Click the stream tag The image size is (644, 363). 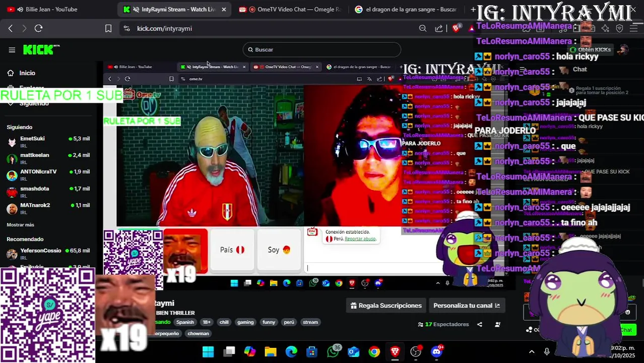click(x=310, y=322)
